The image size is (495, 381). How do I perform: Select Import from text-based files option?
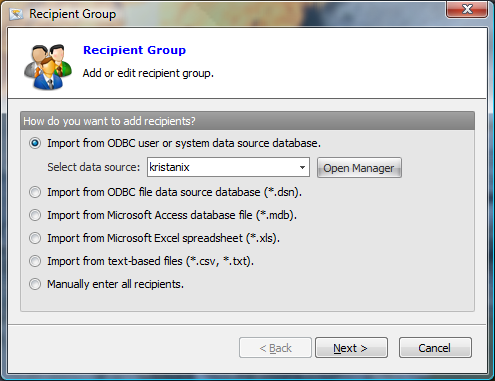[x=35, y=261]
